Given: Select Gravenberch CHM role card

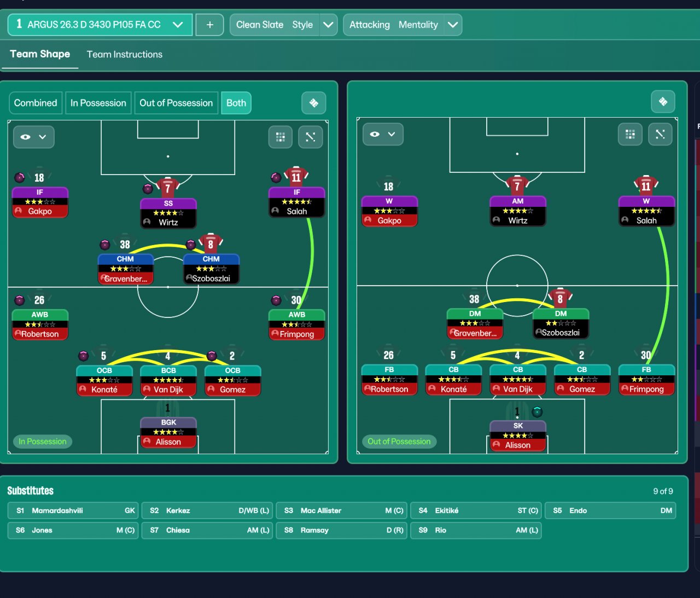Looking at the screenshot, I should [x=126, y=269].
